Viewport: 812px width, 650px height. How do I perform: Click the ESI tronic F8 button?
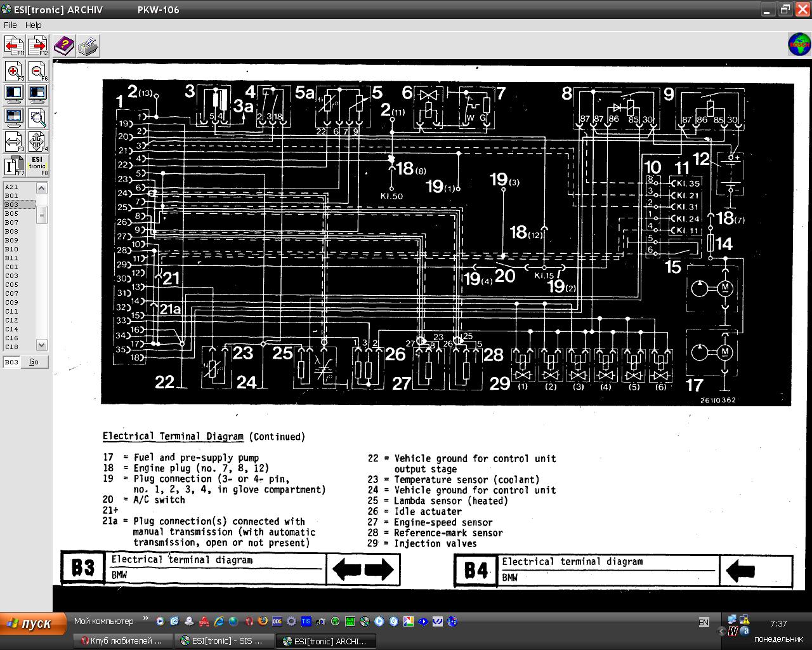coord(37,165)
